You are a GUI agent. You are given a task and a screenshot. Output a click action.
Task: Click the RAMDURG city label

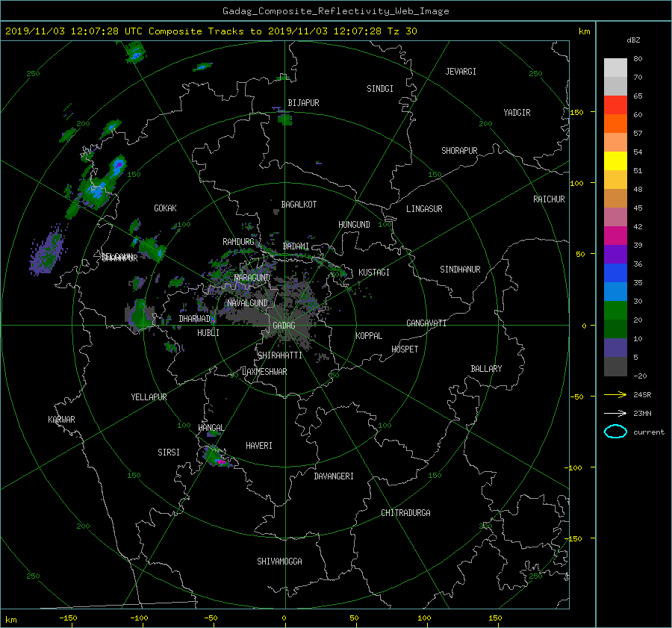tap(238, 242)
